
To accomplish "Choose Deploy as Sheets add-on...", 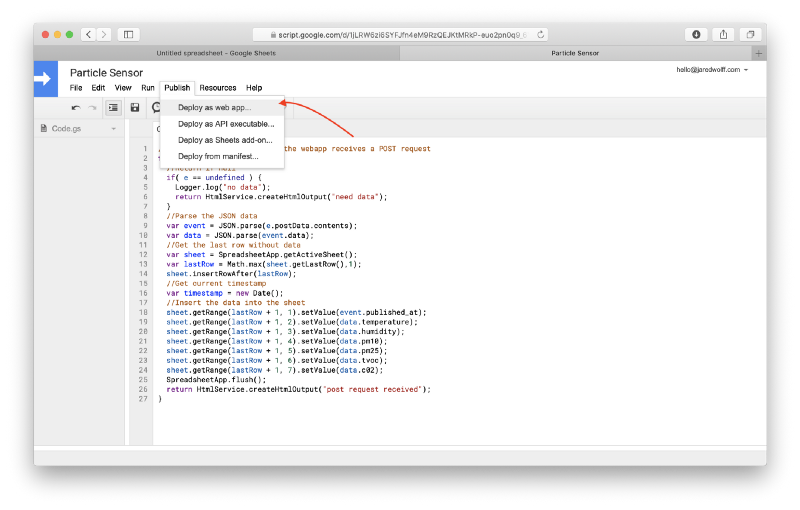I will click(x=222, y=140).
